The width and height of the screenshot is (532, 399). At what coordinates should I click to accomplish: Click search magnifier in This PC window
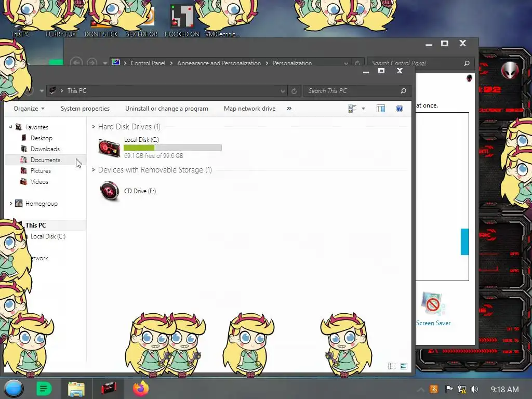(x=403, y=91)
